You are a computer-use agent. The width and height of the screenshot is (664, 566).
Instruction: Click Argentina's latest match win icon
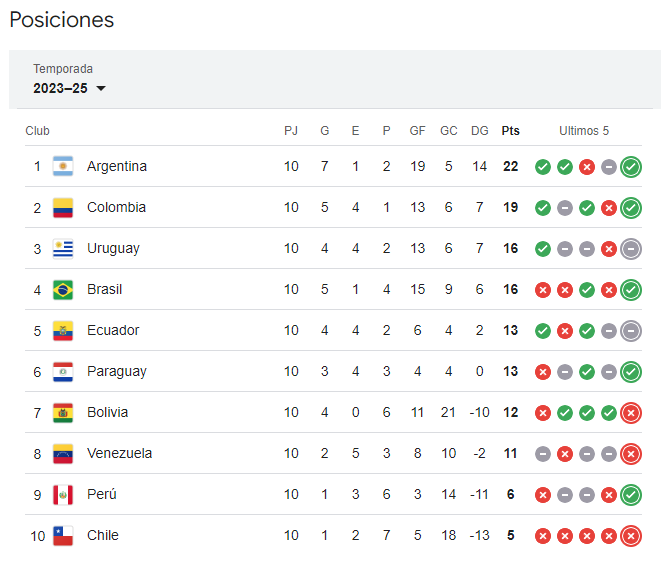pyautogui.click(x=630, y=166)
